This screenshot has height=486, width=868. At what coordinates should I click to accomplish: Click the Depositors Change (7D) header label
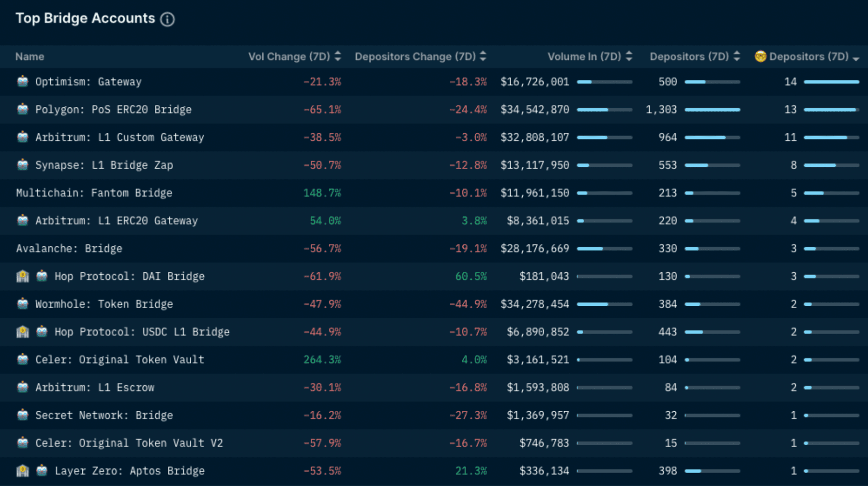click(415, 57)
